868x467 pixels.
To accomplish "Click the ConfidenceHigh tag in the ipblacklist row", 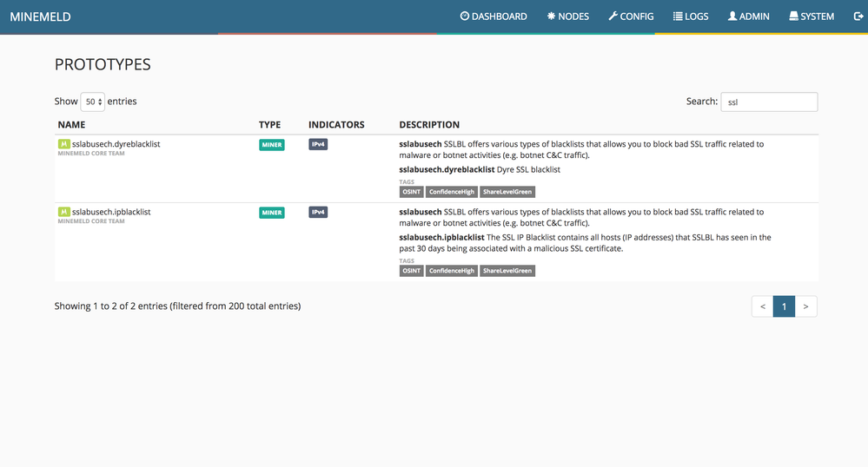I will (x=452, y=271).
